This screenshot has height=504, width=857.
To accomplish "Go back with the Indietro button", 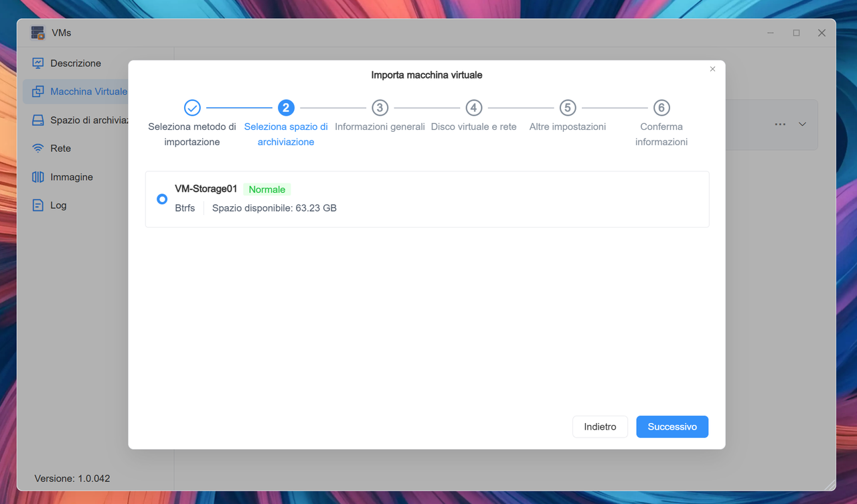I will pos(600,426).
